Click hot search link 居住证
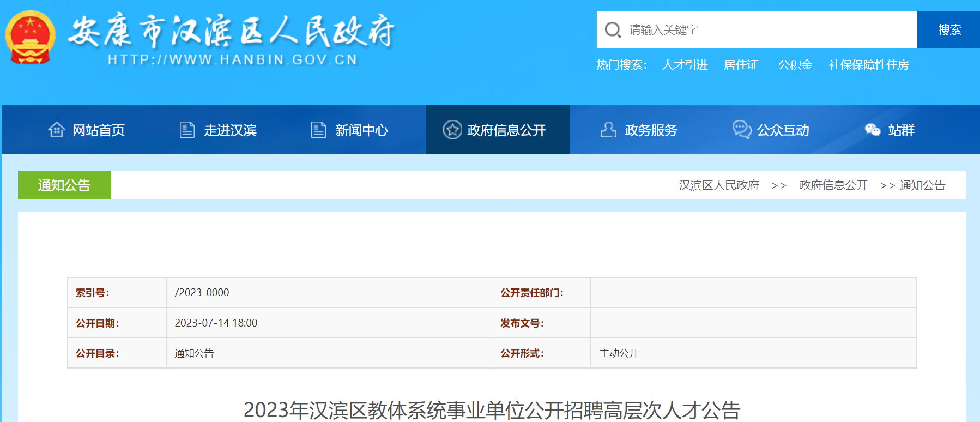The image size is (980, 422). pyautogui.click(x=741, y=65)
